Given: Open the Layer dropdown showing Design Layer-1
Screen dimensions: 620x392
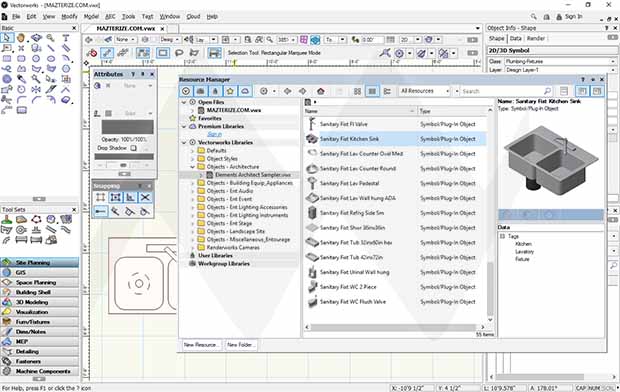Looking at the screenshot, I should click(x=560, y=70).
